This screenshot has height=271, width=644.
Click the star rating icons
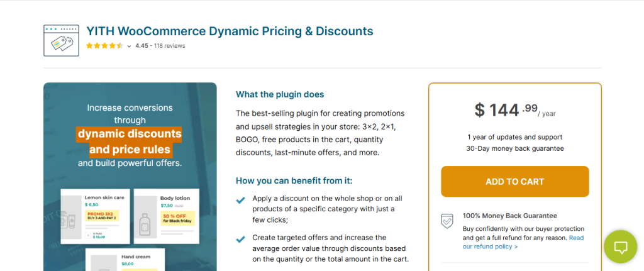click(104, 46)
